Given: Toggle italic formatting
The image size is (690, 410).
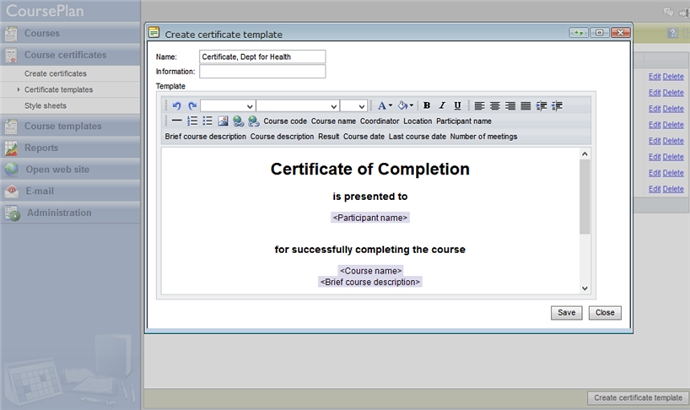Looking at the screenshot, I should (x=442, y=106).
